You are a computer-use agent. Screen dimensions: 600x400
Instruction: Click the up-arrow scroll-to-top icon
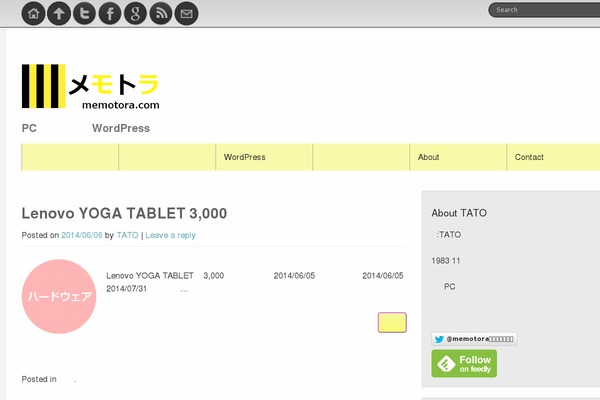pos(59,13)
